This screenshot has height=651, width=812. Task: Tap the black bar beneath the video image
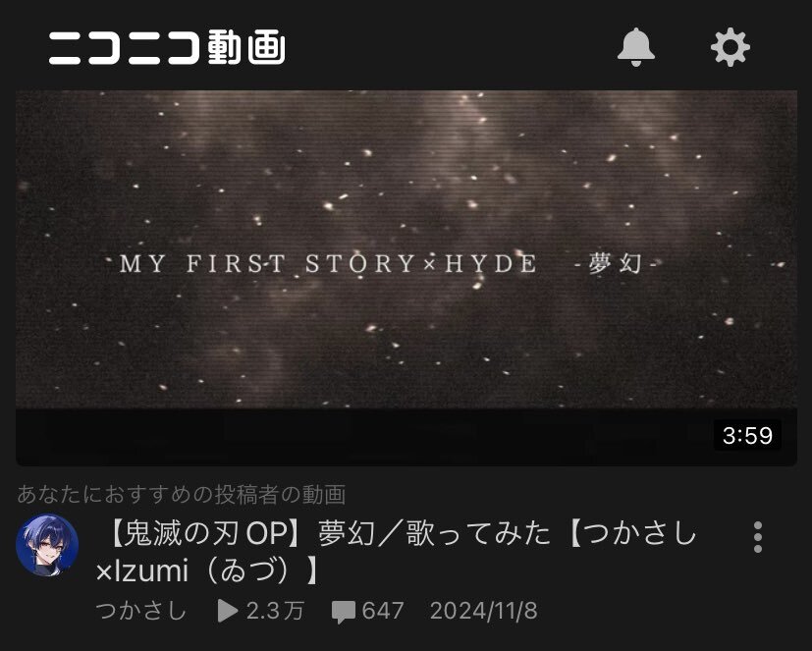coord(406,438)
